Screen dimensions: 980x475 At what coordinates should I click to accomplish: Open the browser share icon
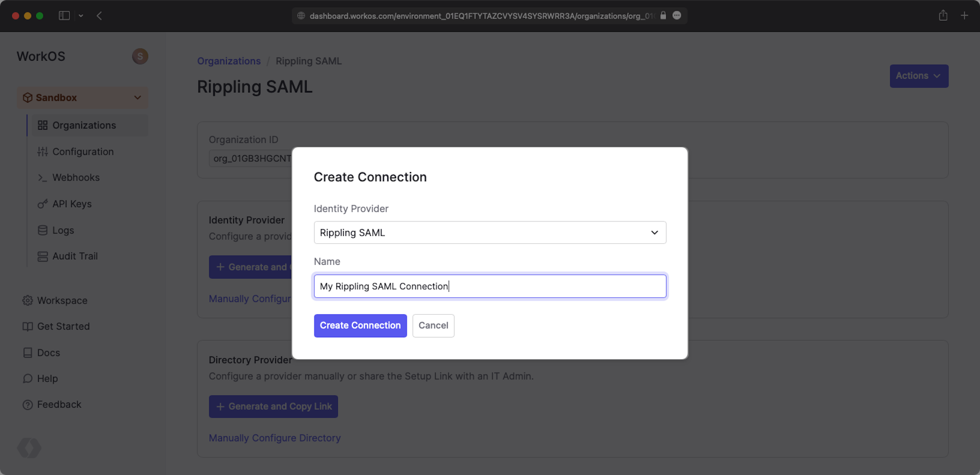pyautogui.click(x=943, y=16)
